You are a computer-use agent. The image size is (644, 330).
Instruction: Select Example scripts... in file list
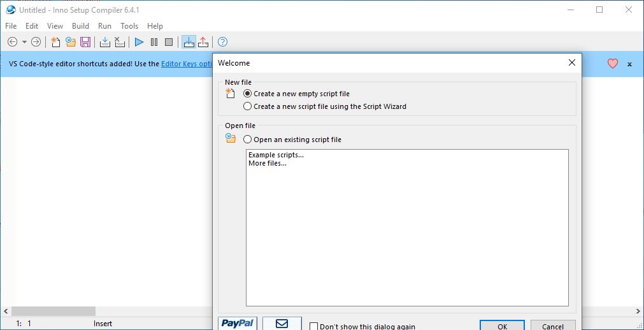276,155
